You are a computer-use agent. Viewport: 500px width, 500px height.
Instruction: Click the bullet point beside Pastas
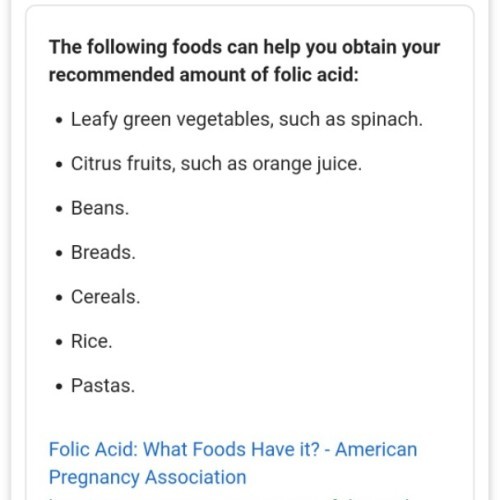click(x=59, y=386)
